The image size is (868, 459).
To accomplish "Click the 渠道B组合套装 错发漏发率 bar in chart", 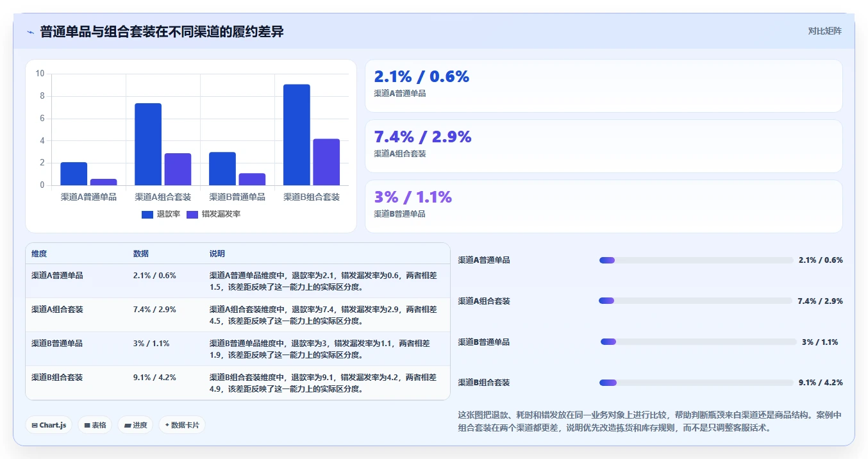I will point(326,162).
